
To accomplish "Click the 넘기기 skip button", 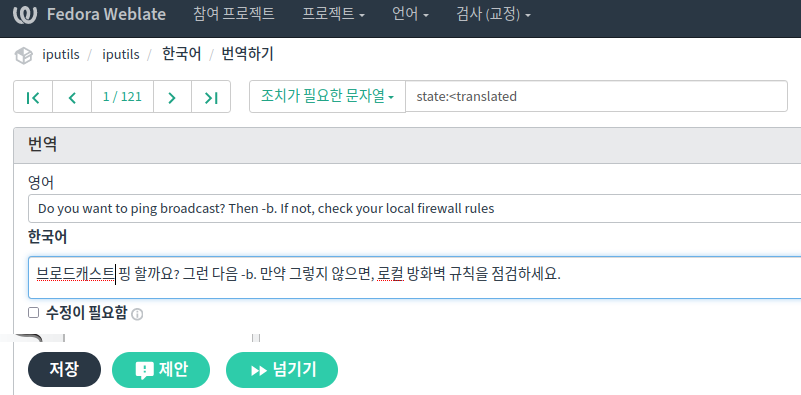I will point(282,369).
